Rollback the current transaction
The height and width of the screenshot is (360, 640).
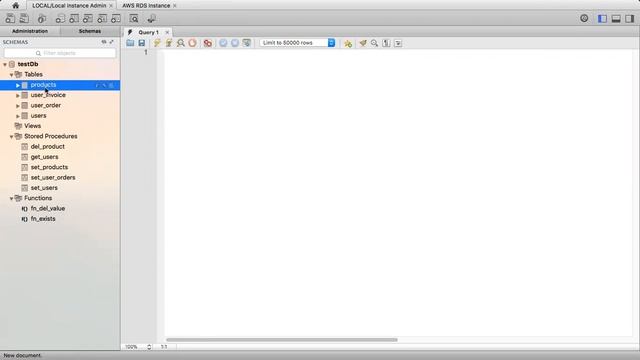235,43
